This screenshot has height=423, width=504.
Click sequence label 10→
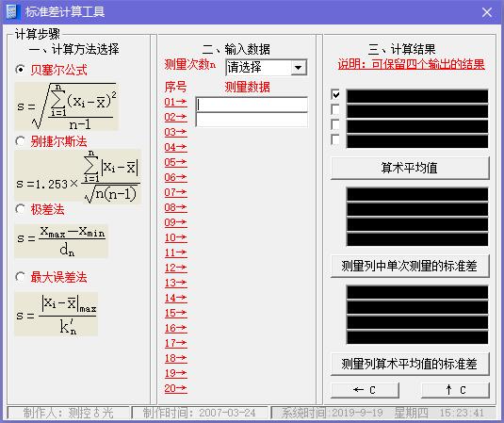point(175,237)
